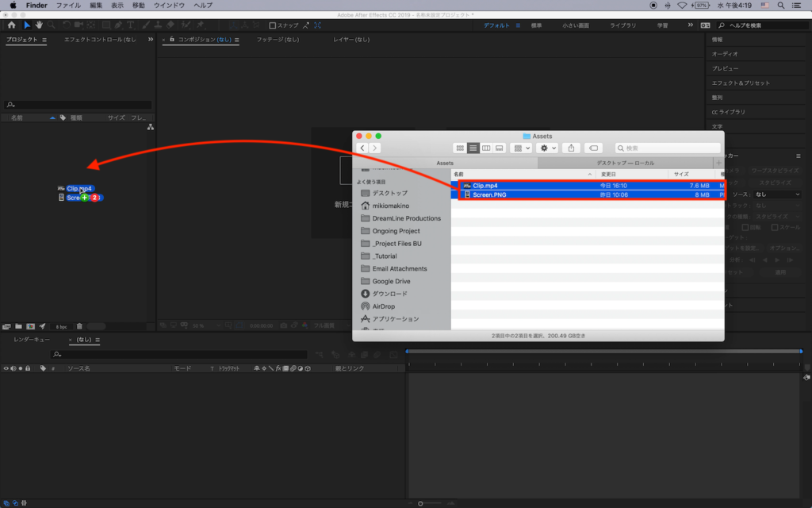
Task: Select the Selection arrow tool
Action: click(x=27, y=25)
